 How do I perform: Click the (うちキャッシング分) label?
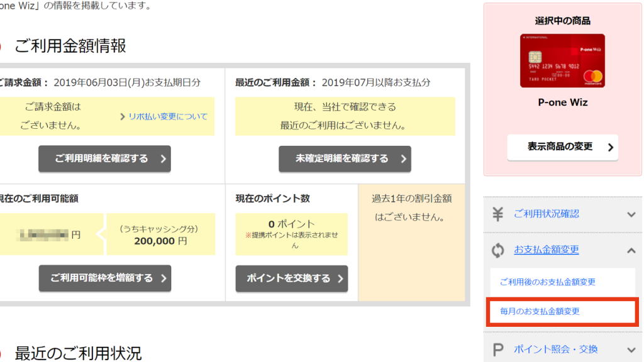click(x=159, y=229)
